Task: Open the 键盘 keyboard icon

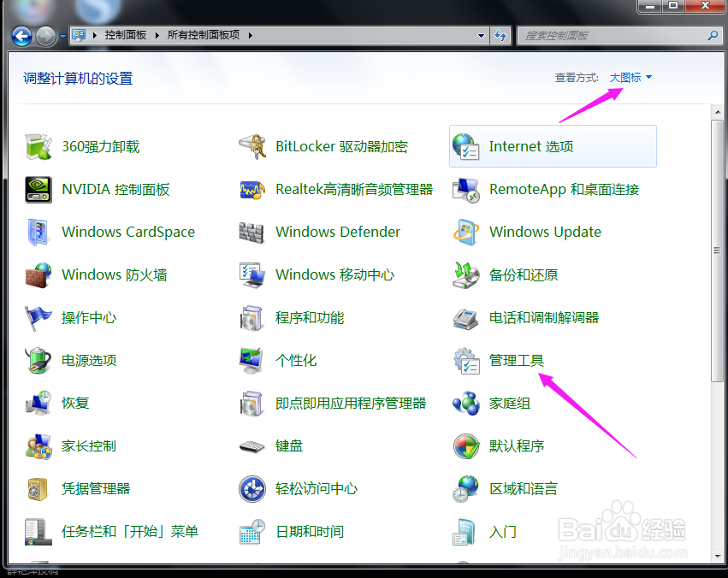Action: coord(252,445)
